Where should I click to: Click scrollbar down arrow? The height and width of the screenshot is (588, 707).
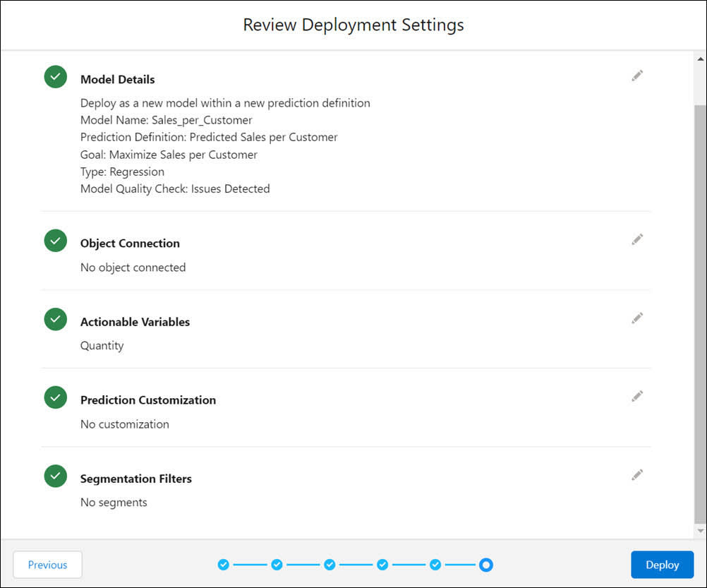pos(700,531)
